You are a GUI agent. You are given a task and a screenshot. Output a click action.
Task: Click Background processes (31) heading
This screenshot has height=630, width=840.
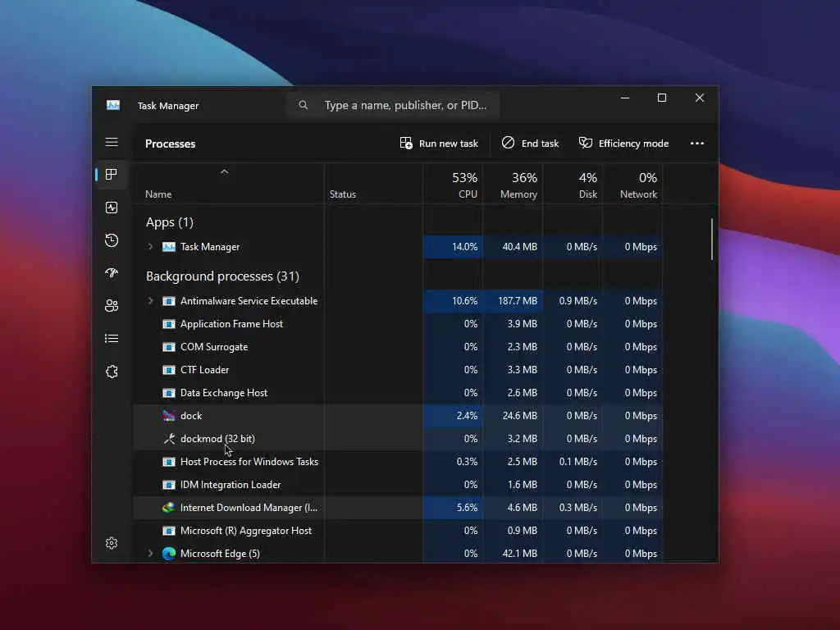tap(222, 276)
